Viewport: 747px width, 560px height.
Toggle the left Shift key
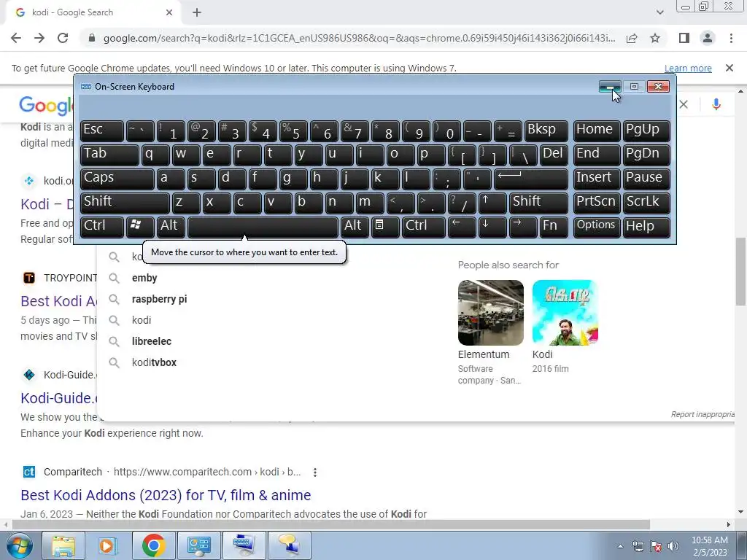tap(125, 203)
